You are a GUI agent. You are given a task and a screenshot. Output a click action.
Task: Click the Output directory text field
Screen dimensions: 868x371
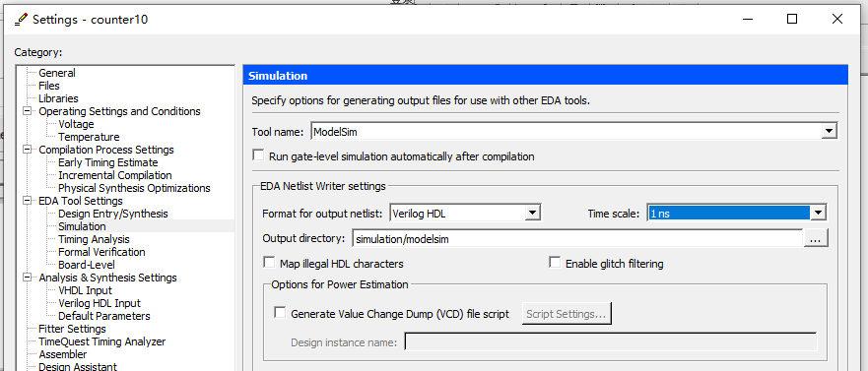[x=576, y=239]
